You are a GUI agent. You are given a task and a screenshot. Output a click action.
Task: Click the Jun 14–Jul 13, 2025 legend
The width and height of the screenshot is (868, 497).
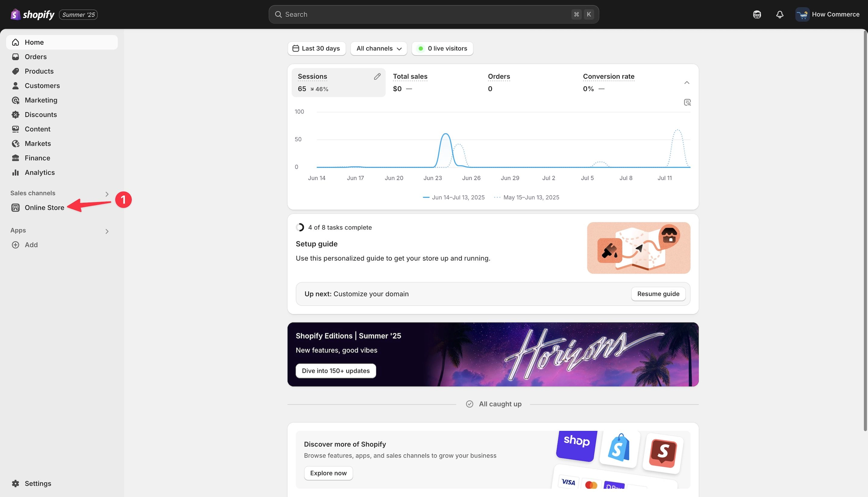coord(454,197)
